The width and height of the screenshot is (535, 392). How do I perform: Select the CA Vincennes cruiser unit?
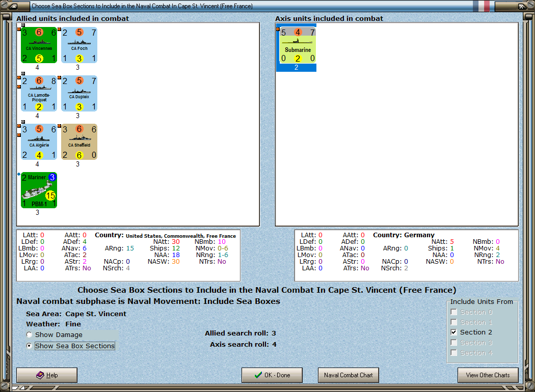point(39,45)
